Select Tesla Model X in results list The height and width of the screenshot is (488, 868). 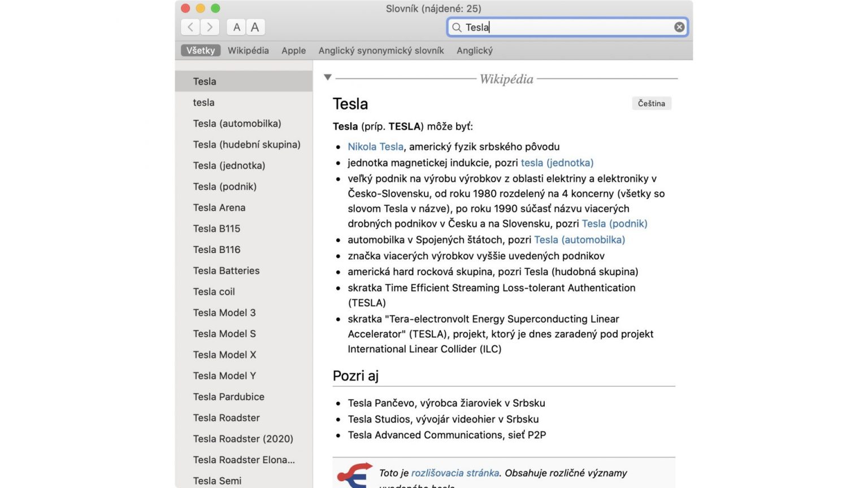(244, 355)
